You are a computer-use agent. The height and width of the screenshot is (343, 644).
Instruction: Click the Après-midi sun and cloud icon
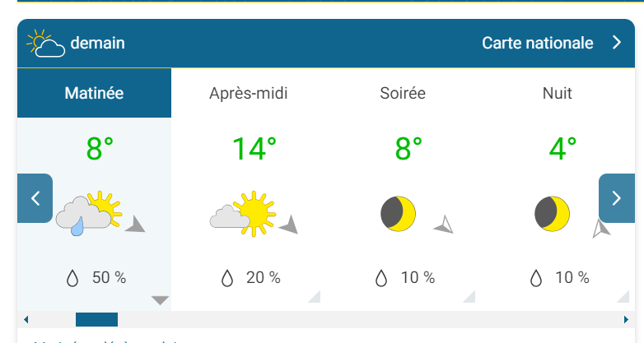pos(242,213)
